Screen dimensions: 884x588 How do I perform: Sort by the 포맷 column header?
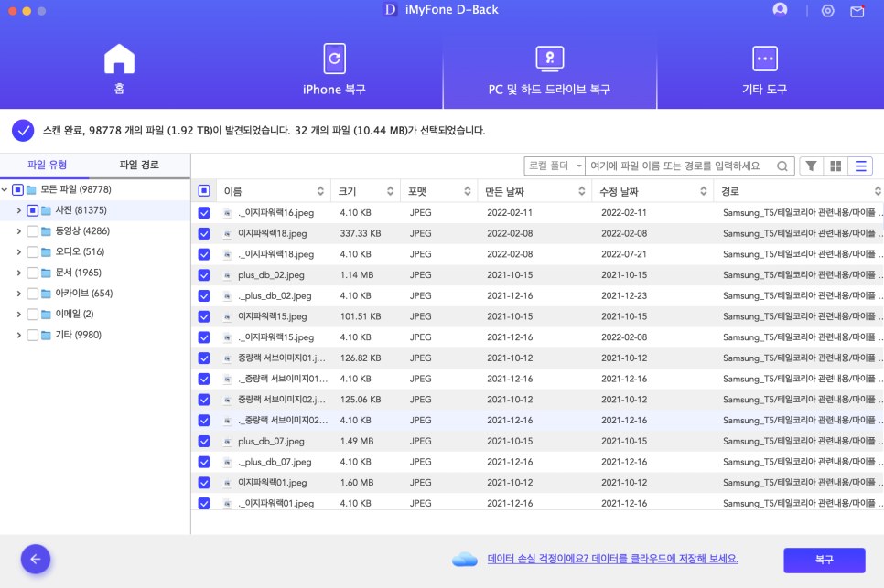coord(438,191)
